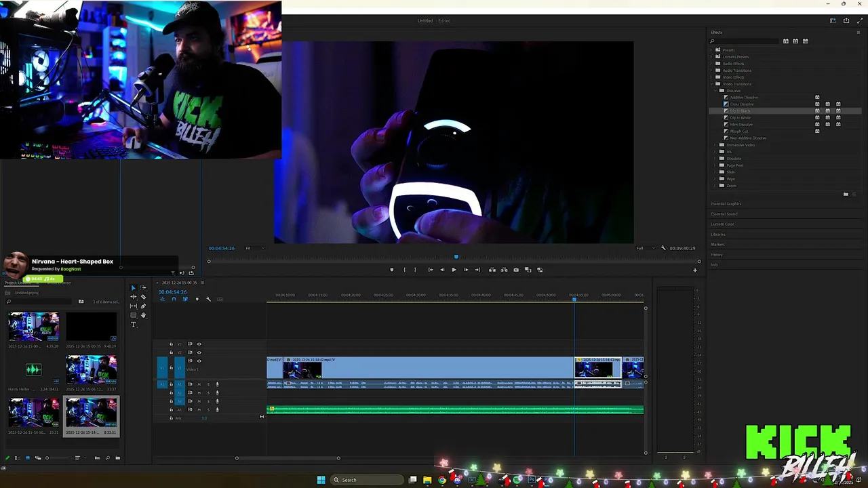Select the Selection tool arrow
The height and width of the screenshot is (488, 868).
(x=134, y=288)
